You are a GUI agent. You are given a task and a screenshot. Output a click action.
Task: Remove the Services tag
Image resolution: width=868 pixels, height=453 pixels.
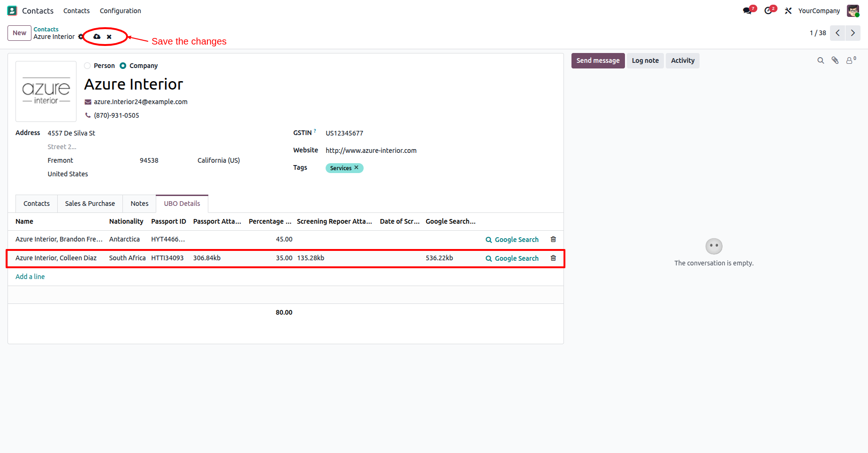tap(356, 167)
